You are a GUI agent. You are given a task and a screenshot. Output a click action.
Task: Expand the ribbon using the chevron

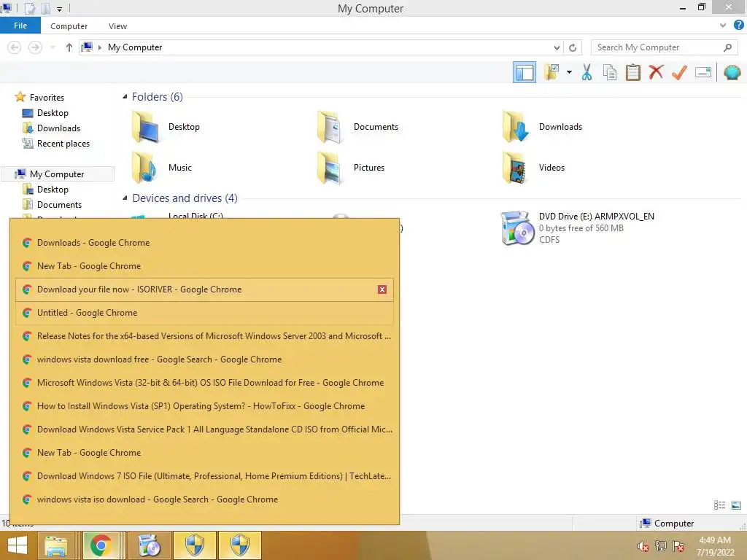723,26
